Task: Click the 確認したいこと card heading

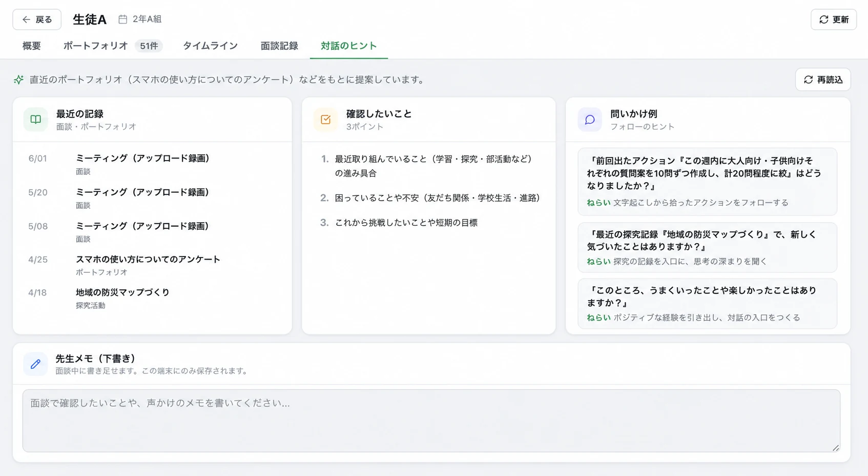Action: pos(379,114)
